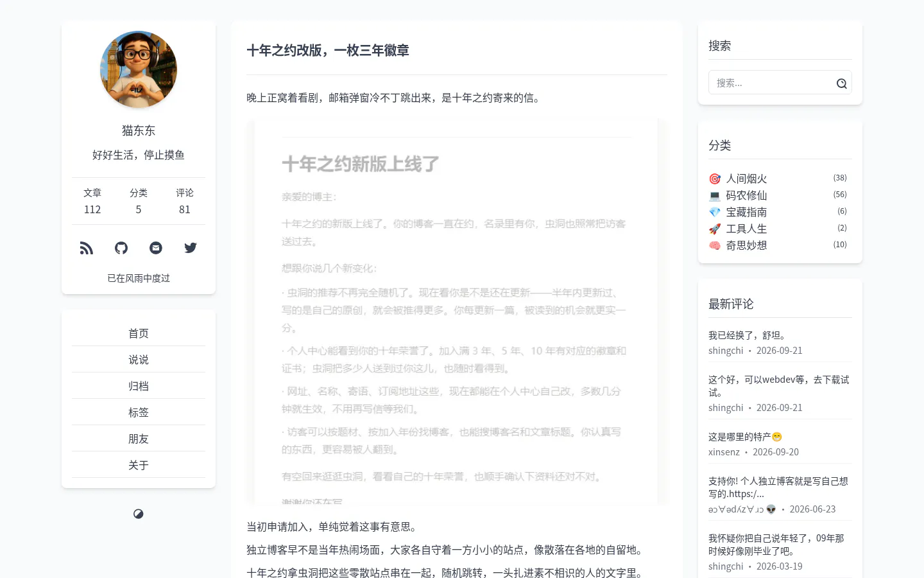
Task: Click the email envelope icon
Action: coord(156,248)
